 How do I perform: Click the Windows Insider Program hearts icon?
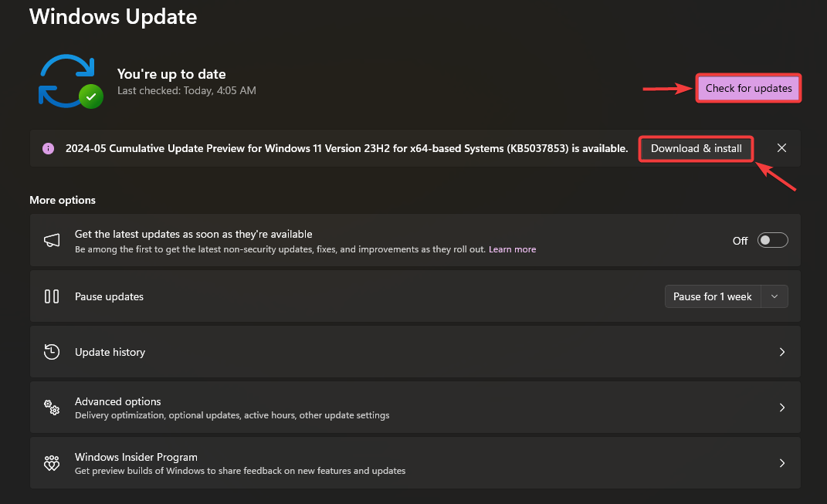[52, 463]
